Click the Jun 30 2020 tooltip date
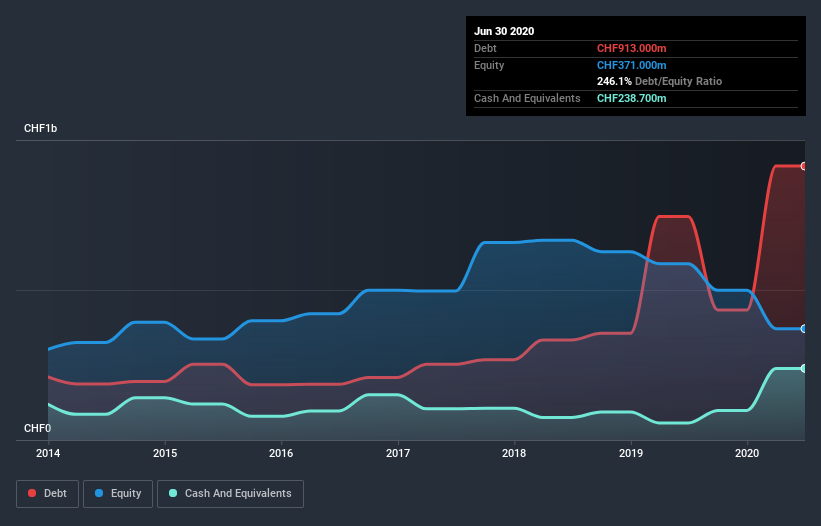This screenshot has height=526, width=821. pos(504,31)
